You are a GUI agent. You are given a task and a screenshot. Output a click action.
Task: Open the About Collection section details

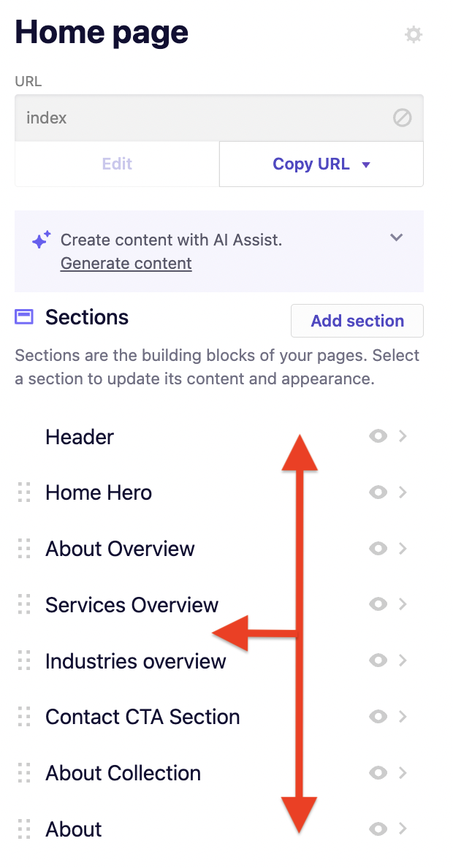tap(403, 773)
